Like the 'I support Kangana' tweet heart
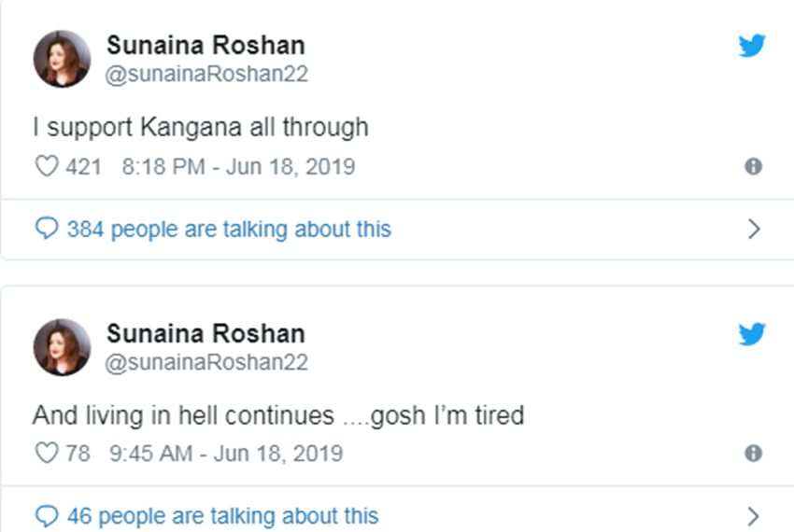Image resolution: width=794 pixels, height=532 pixels. click(x=46, y=167)
